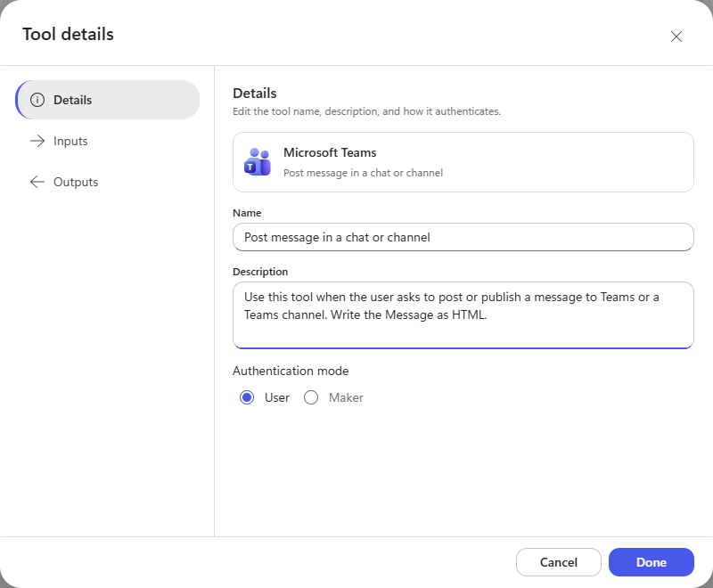Select Maker authentication mode
This screenshot has height=588, width=713.
pos(311,397)
